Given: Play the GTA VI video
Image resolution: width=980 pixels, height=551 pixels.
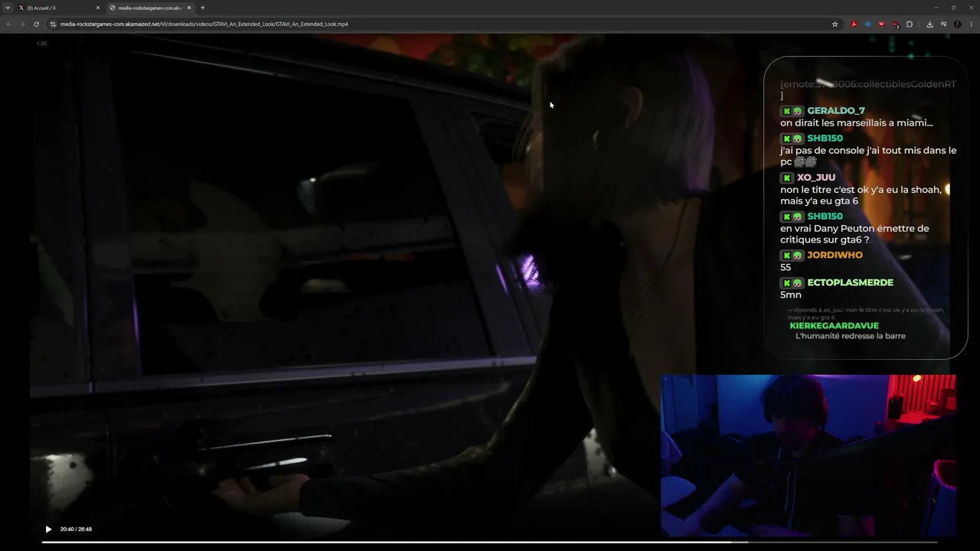Looking at the screenshot, I should [48, 529].
